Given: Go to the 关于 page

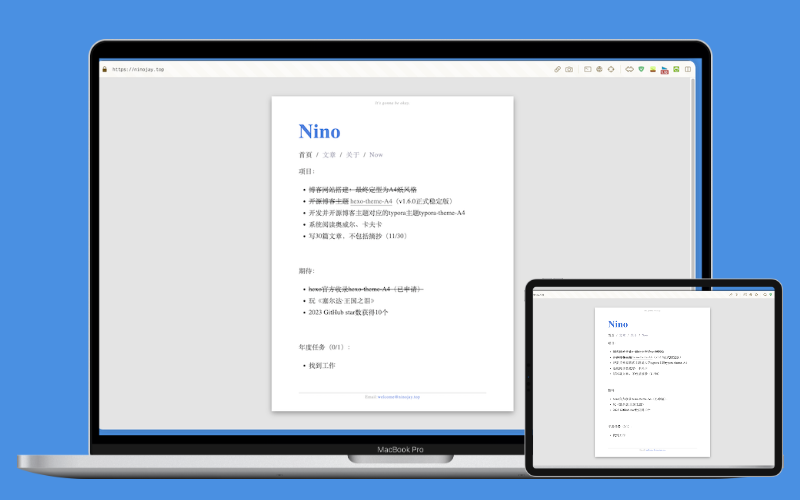Looking at the screenshot, I should coord(352,155).
